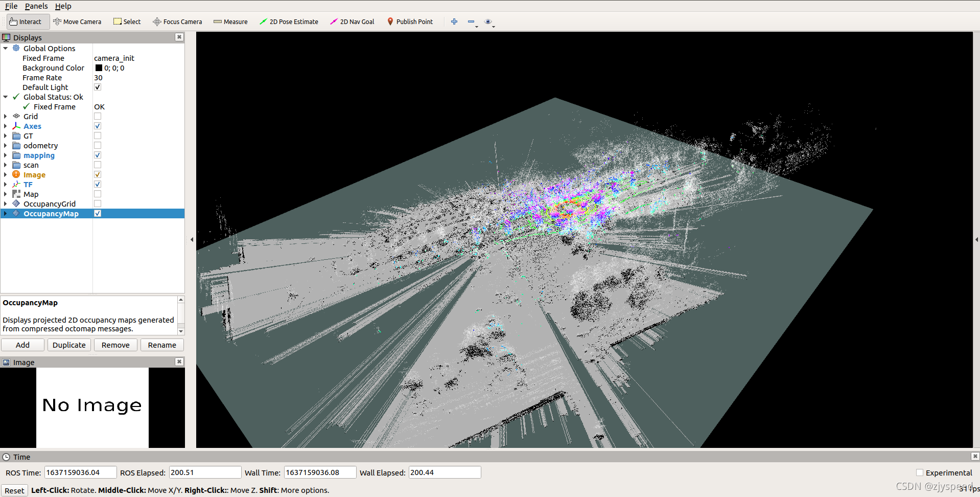Click the OccupancyGrid diamond icon
This screenshot has height=497, width=980.
coord(16,204)
